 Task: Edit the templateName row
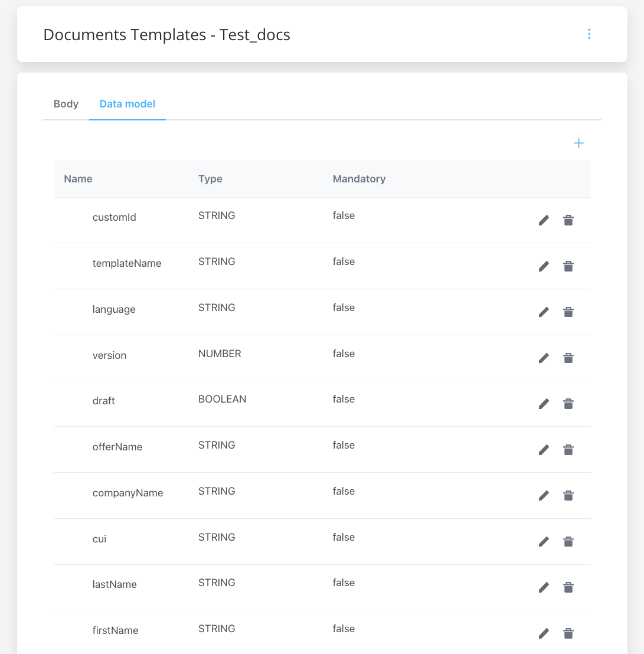click(544, 266)
